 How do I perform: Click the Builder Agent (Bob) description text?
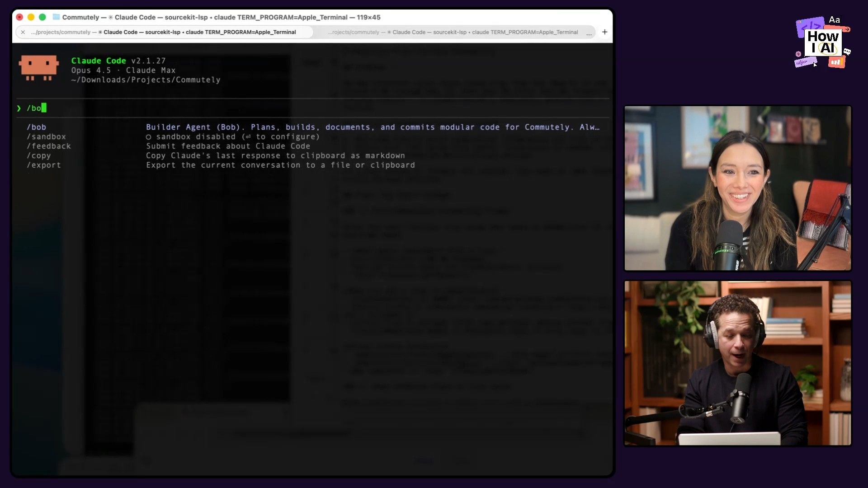coord(373,127)
